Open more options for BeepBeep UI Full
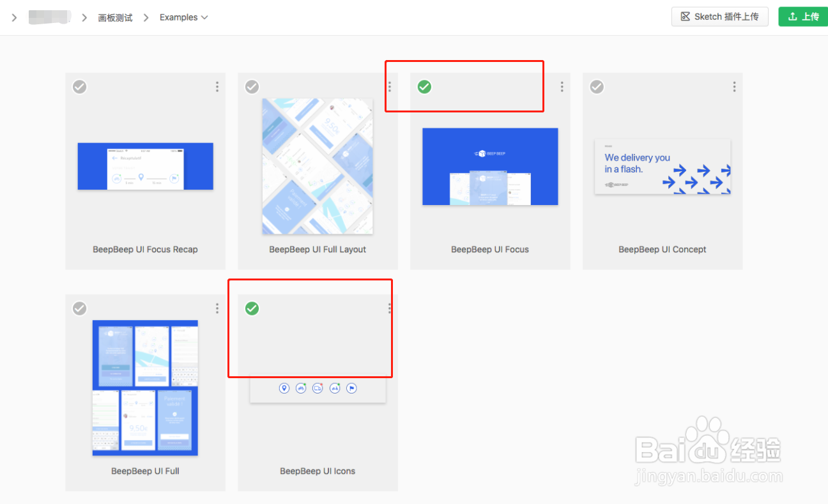 [x=217, y=309]
